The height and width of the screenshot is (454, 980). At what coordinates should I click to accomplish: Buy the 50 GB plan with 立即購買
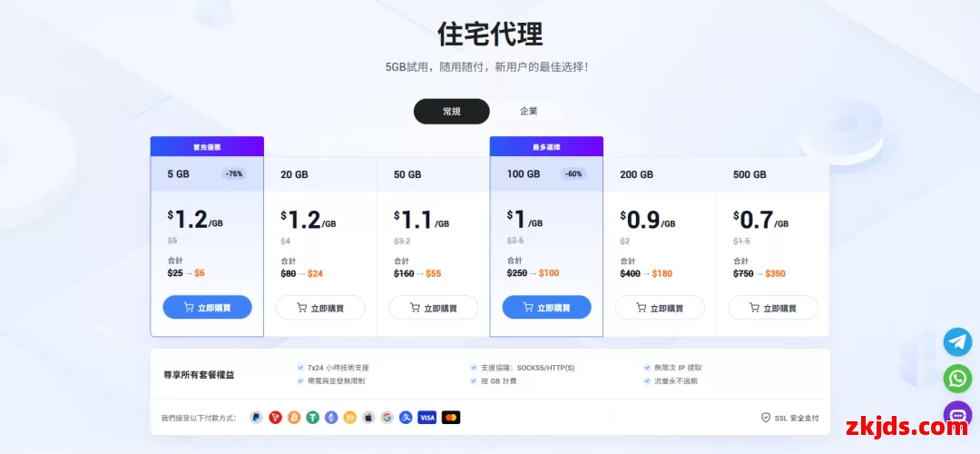pyautogui.click(x=434, y=308)
